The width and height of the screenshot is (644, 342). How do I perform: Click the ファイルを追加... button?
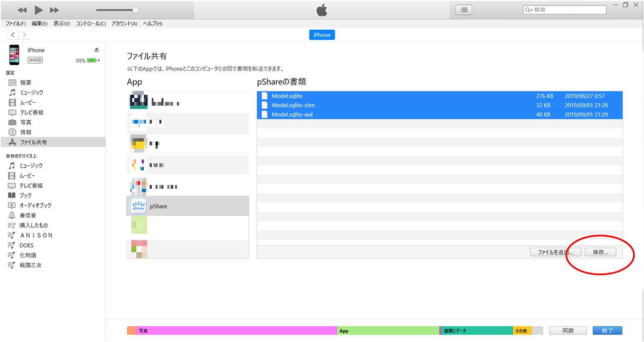(x=555, y=252)
